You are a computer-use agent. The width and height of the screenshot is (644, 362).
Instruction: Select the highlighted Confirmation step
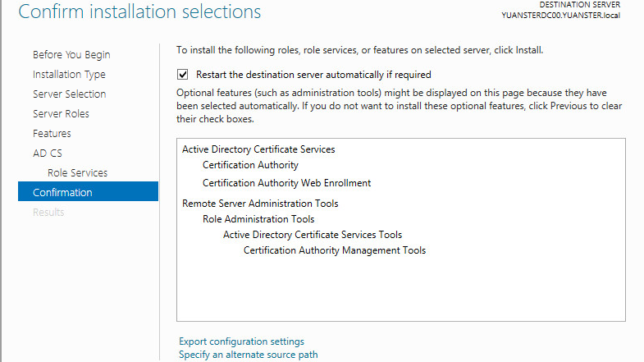[x=88, y=191]
